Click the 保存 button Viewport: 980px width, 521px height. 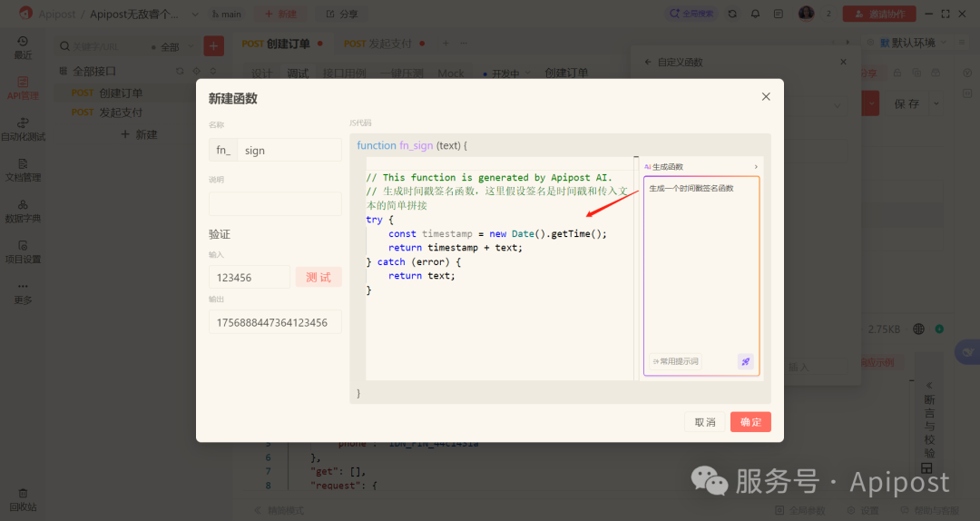pyautogui.click(x=906, y=103)
